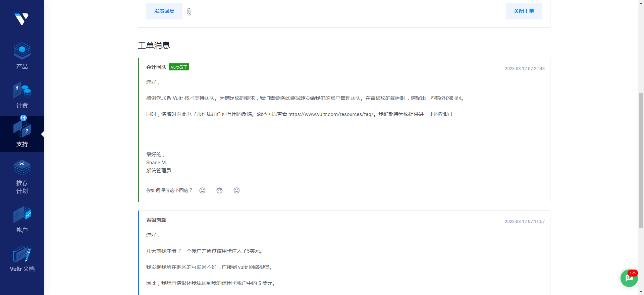Click the signature name Shane M.
Image resolution: width=644 pixels, height=295 pixels.
point(157,163)
